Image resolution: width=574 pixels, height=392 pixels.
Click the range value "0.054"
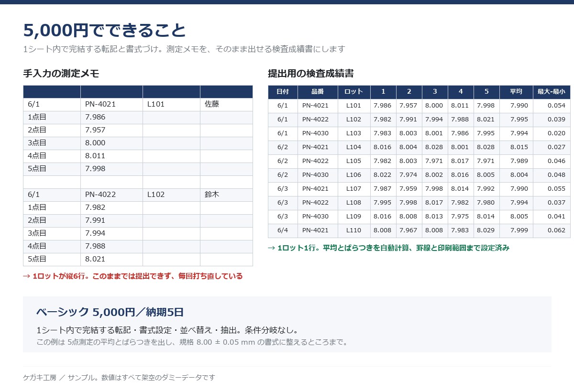(556, 106)
